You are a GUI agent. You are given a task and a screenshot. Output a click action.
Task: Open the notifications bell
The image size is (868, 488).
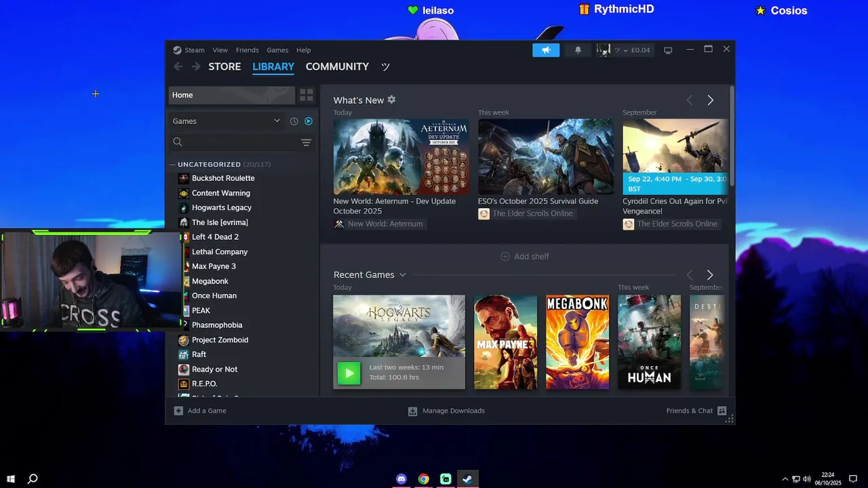[578, 50]
